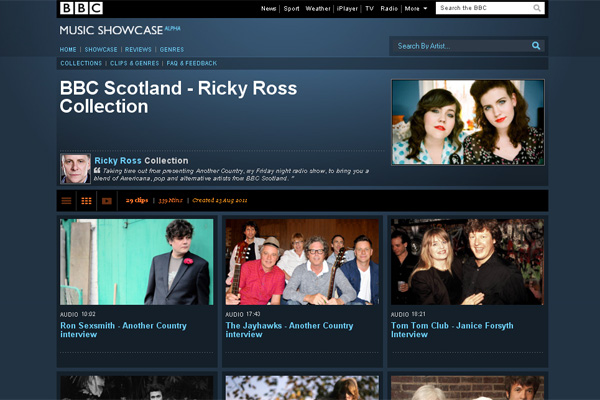600x400 pixels.
Task: Open the Ricky Ross name link
Action: click(x=118, y=160)
